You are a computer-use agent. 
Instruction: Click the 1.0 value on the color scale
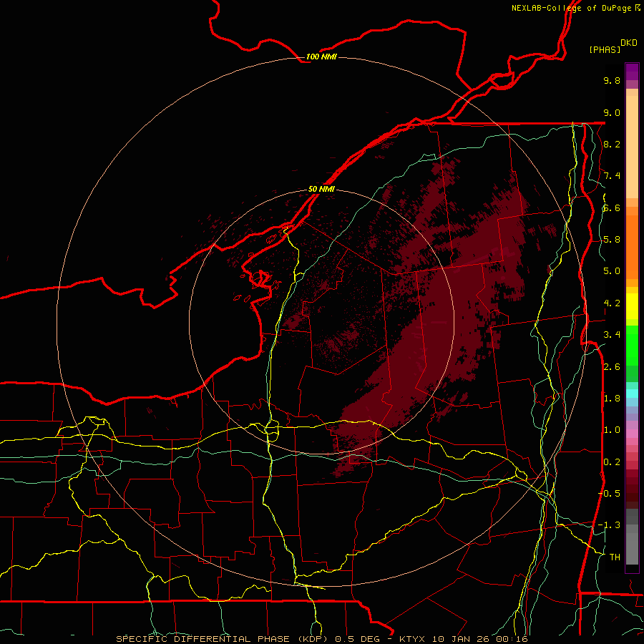pos(612,430)
